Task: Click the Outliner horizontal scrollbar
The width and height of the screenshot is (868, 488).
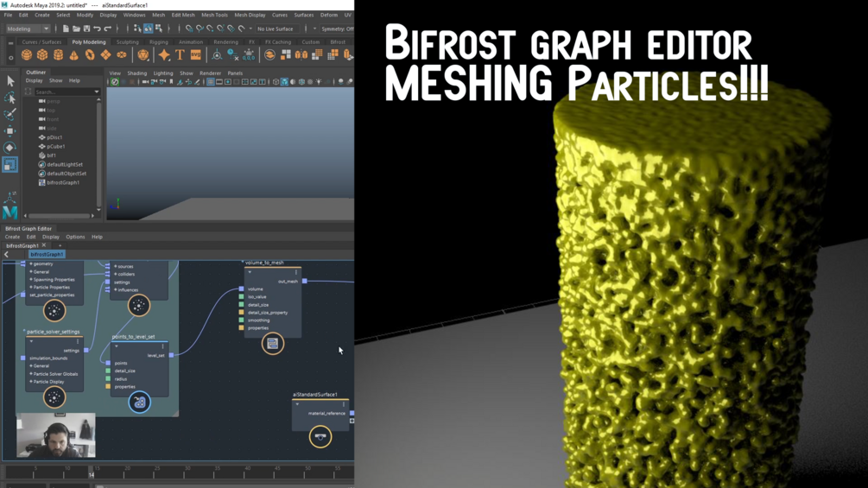Action: click(x=59, y=216)
